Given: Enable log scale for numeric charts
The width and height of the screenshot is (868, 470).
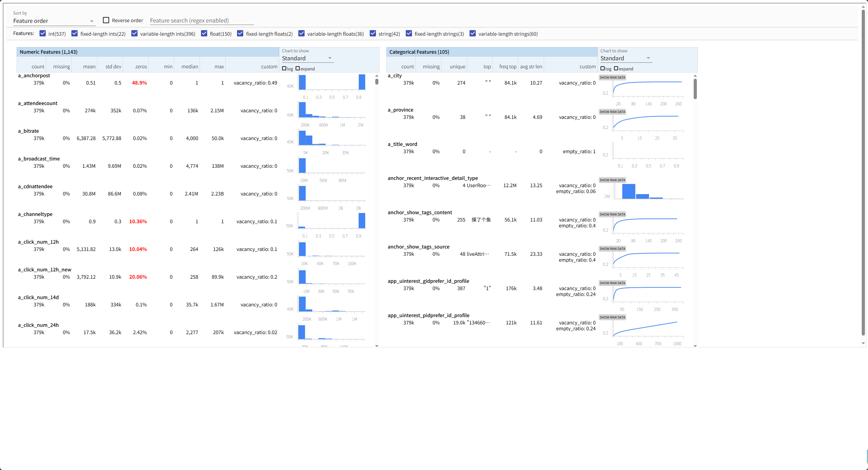Looking at the screenshot, I should pos(284,69).
